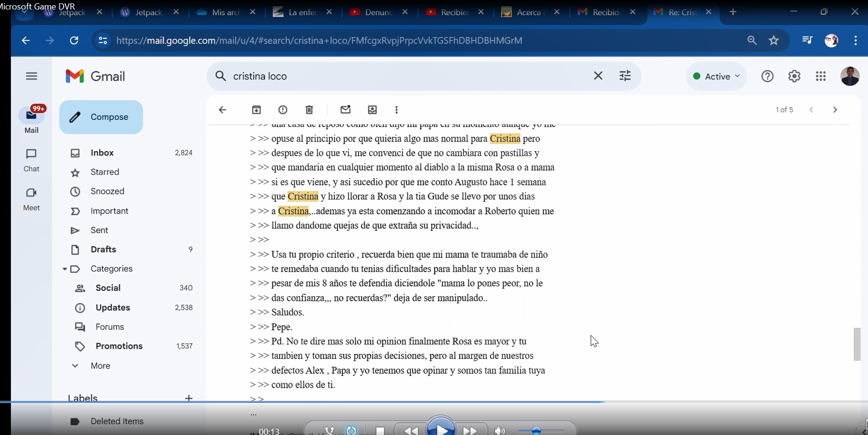Open Gmail settings gear
868x435 pixels.
(x=794, y=76)
